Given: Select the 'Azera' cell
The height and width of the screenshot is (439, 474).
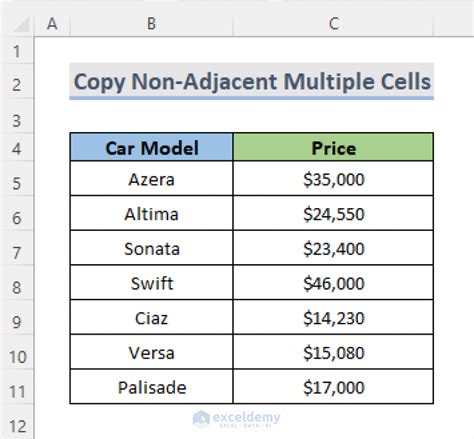Looking at the screenshot, I should [x=151, y=179].
